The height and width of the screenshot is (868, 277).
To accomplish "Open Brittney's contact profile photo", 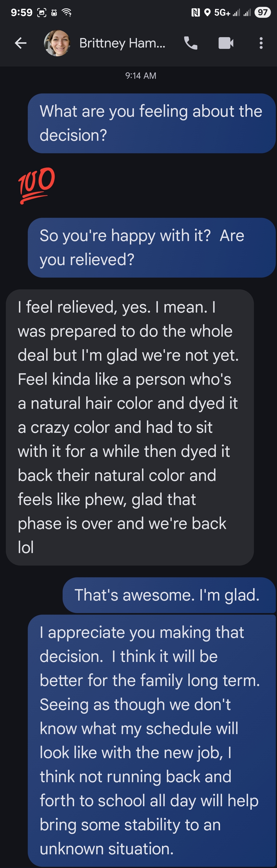I will pos(57,43).
